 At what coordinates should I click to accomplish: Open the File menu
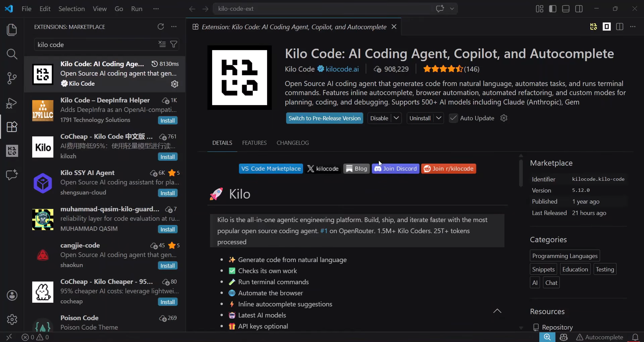click(x=27, y=9)
